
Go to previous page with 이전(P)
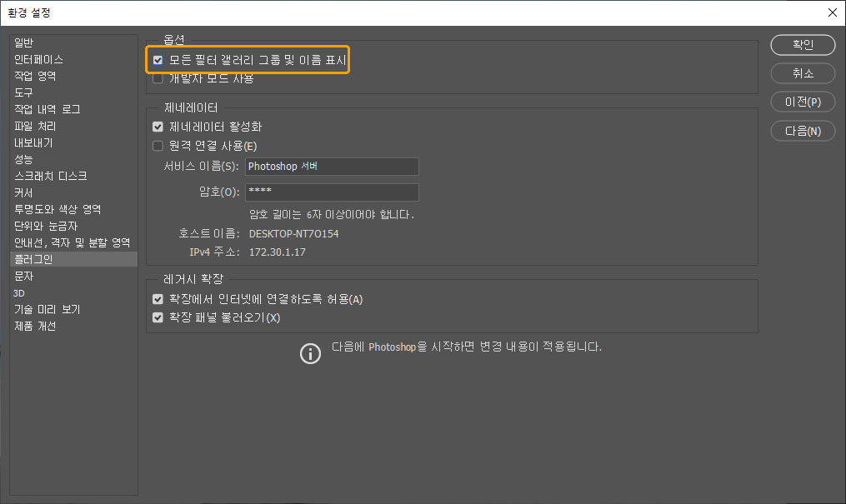[803, 102]
